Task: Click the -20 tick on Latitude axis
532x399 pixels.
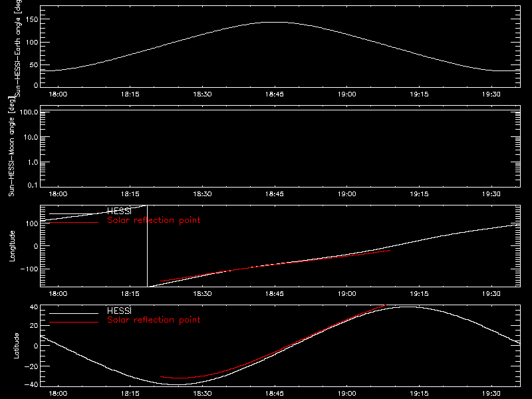Action: click(31, 366)
